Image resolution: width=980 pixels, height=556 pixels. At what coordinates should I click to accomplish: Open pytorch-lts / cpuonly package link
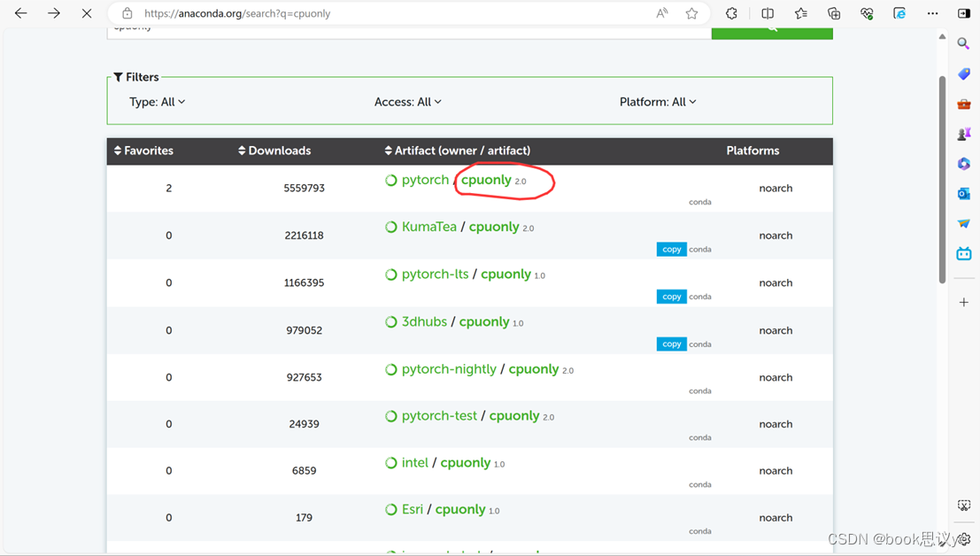point(505,274)
